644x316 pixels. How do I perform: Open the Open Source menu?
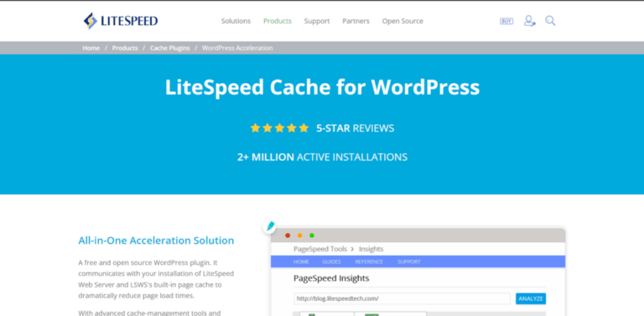pyautogui.click(x=402, y=21)
